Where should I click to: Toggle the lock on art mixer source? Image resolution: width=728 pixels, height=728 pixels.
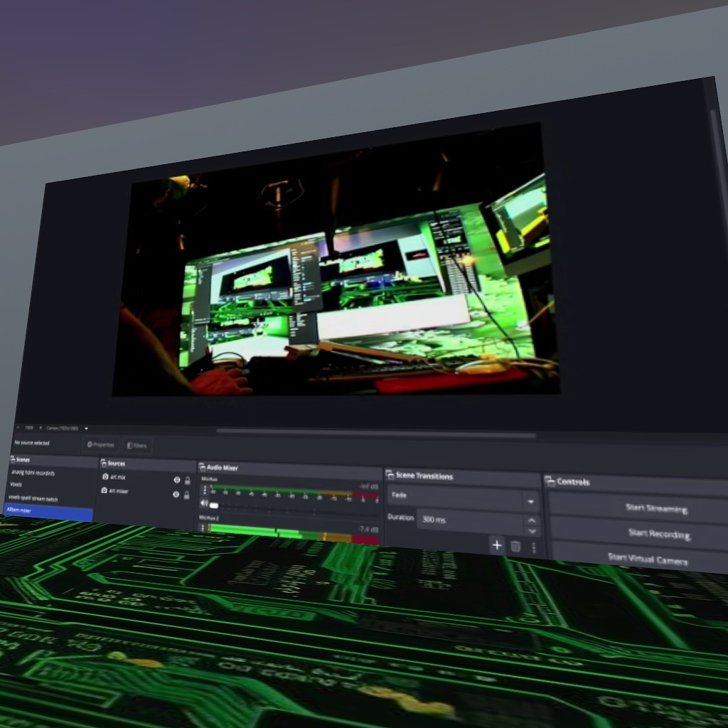(187, 496)
